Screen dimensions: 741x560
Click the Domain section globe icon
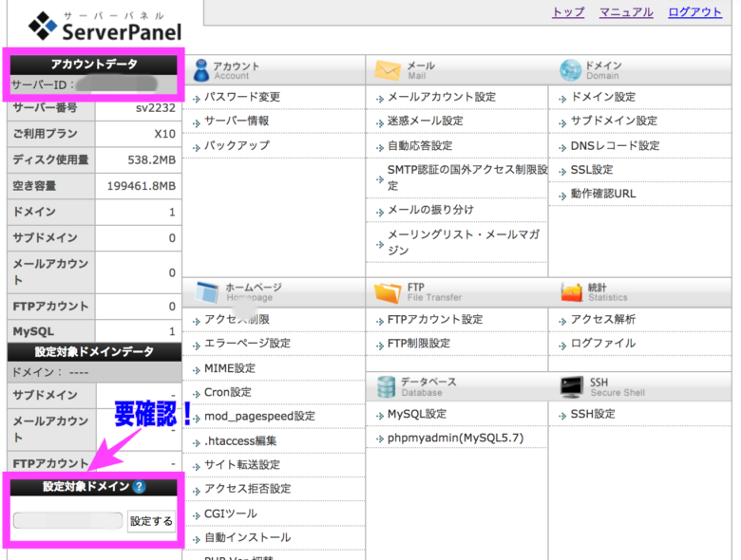[570, 70]
